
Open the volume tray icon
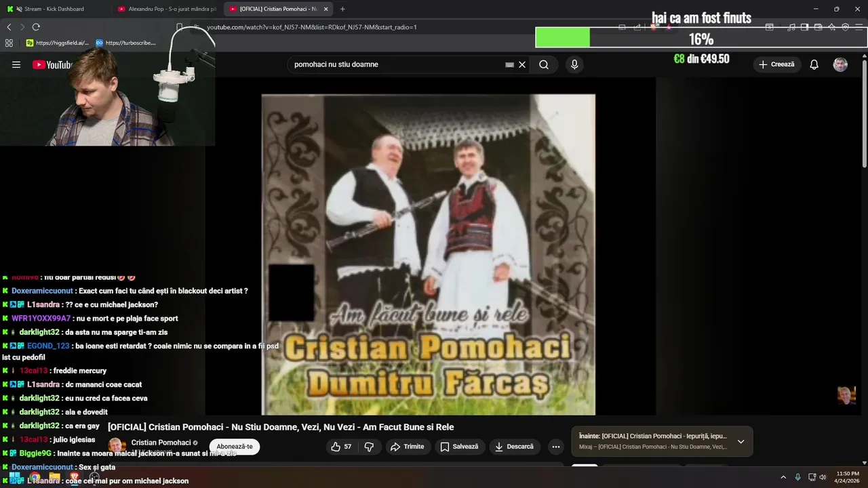click(823, 477)
